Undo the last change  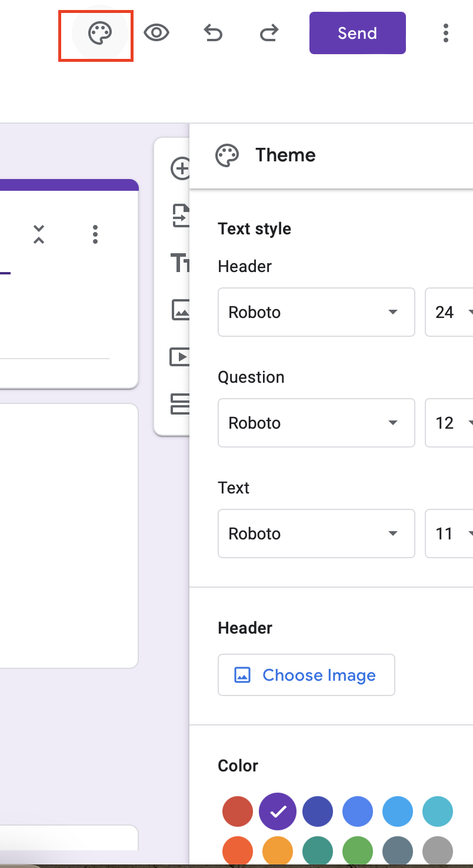(213, 34)
